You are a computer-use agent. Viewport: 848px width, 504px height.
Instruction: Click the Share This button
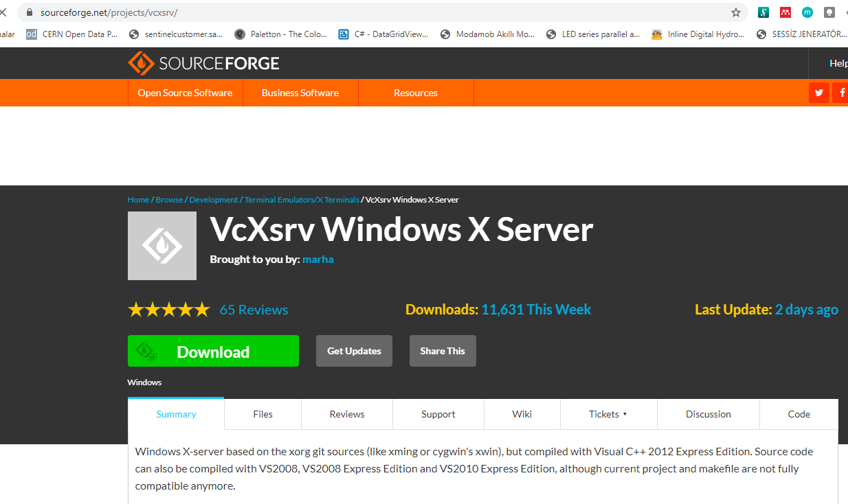(x=443, y=351)
